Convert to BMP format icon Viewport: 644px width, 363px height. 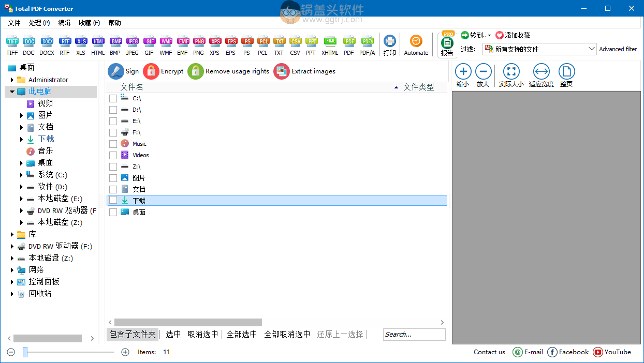pos(115,41)
